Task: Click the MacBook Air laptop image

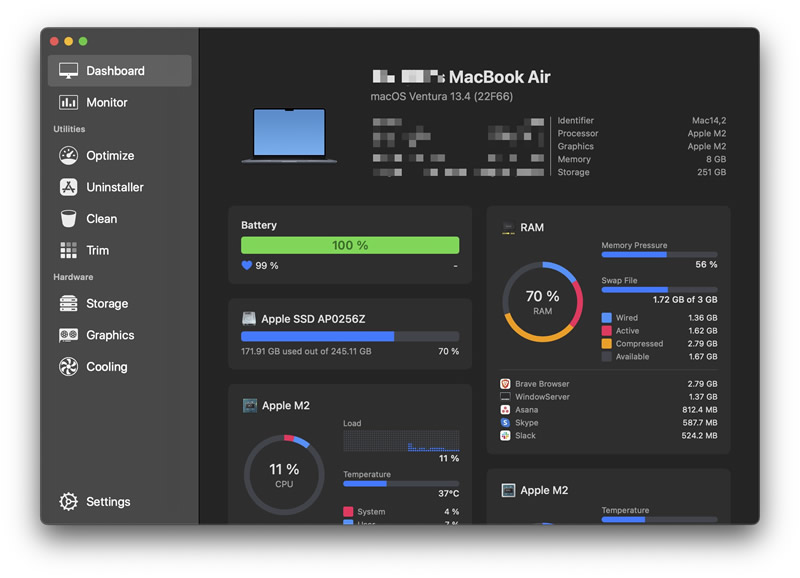Action: point(289,135)
